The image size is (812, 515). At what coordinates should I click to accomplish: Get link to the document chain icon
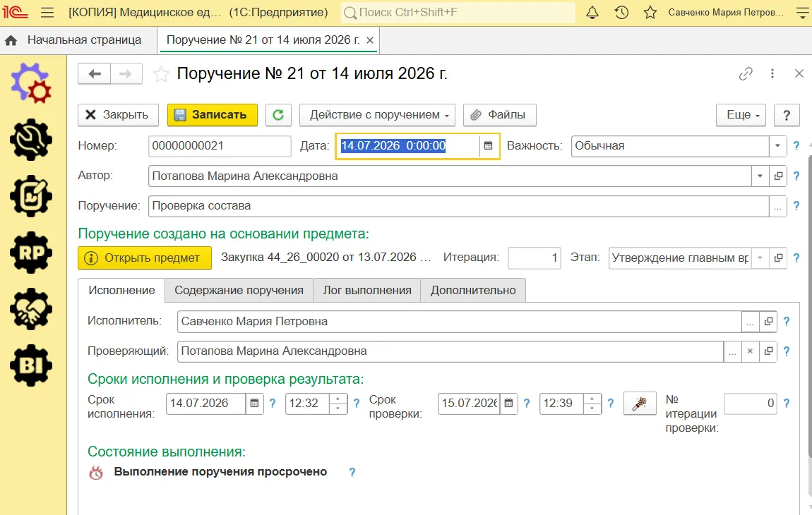pos(745,74)
